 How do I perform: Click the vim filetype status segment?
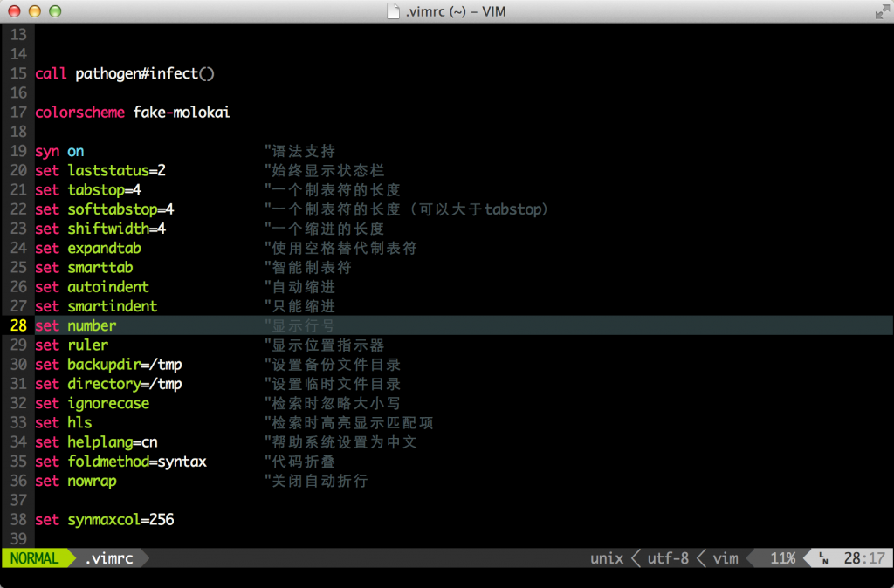coord(726,558)
